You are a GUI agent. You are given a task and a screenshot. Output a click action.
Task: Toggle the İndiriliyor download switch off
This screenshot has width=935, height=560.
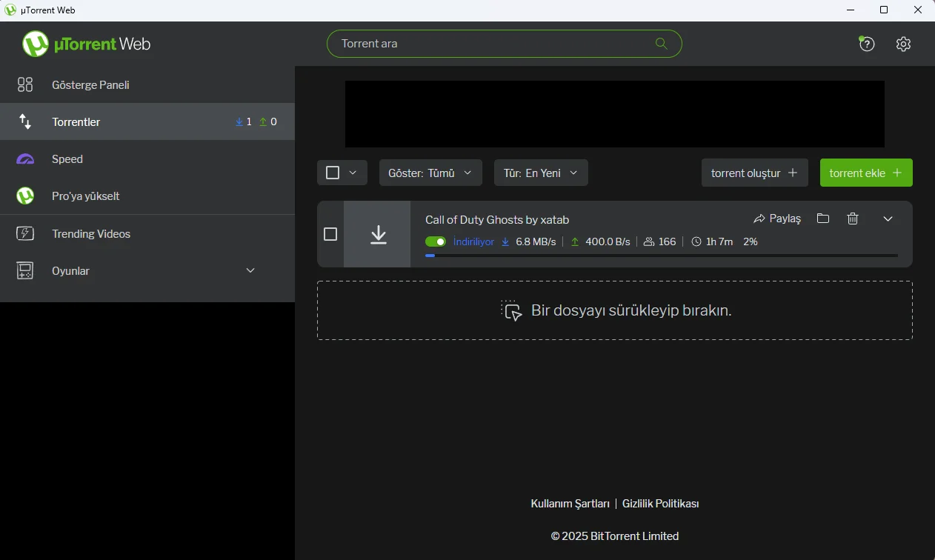tap(436, 241)
